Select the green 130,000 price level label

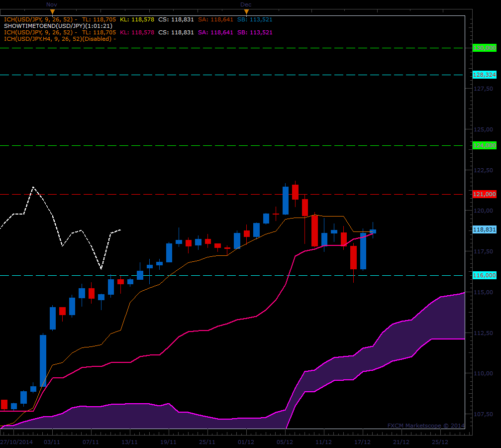point(484,48)
